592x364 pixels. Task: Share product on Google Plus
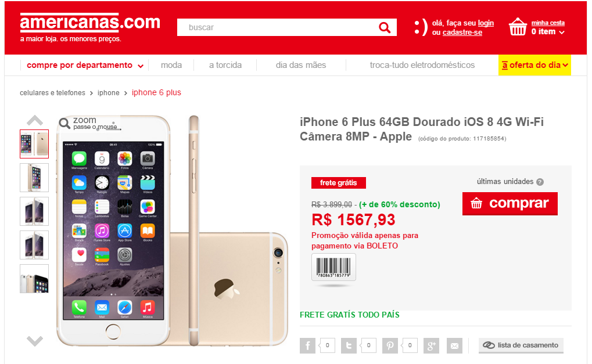click(x=432, y=345)
